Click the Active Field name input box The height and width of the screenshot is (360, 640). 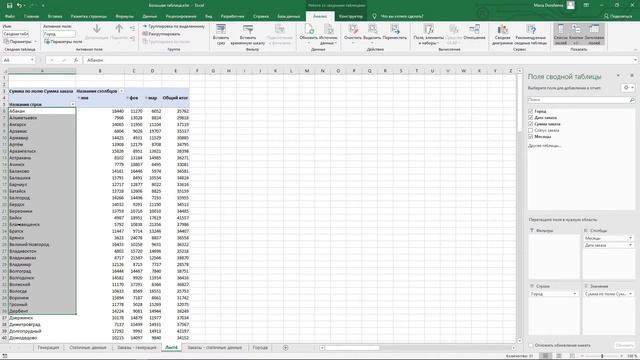pyautogui.click(x=59, y=34)
